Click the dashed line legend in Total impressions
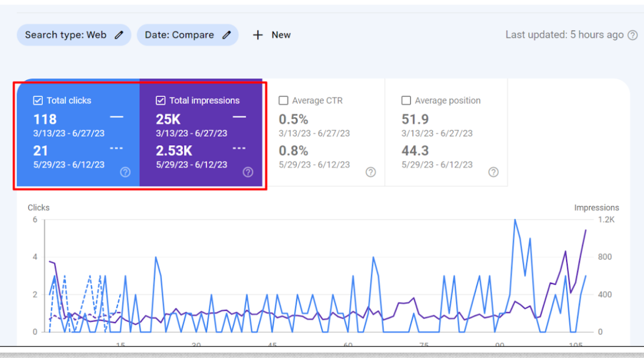Viewport: 644px width, 358px height. (239, 148)
